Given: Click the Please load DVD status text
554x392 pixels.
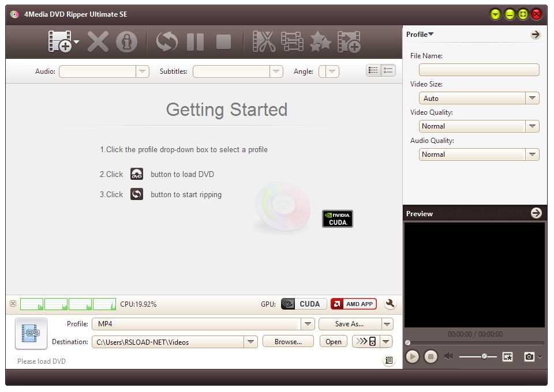Looking at the screenshot, I should [42, 361].
